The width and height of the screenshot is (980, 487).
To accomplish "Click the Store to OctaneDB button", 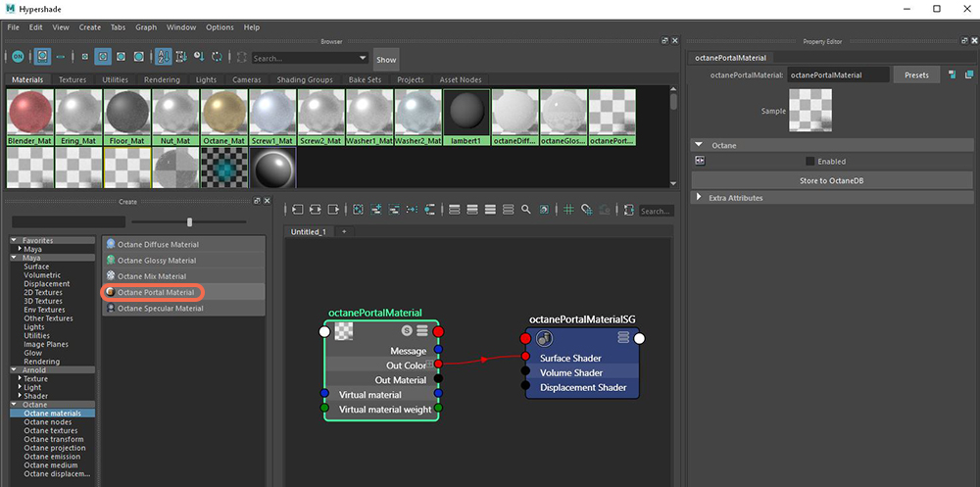I will point(829,180).
